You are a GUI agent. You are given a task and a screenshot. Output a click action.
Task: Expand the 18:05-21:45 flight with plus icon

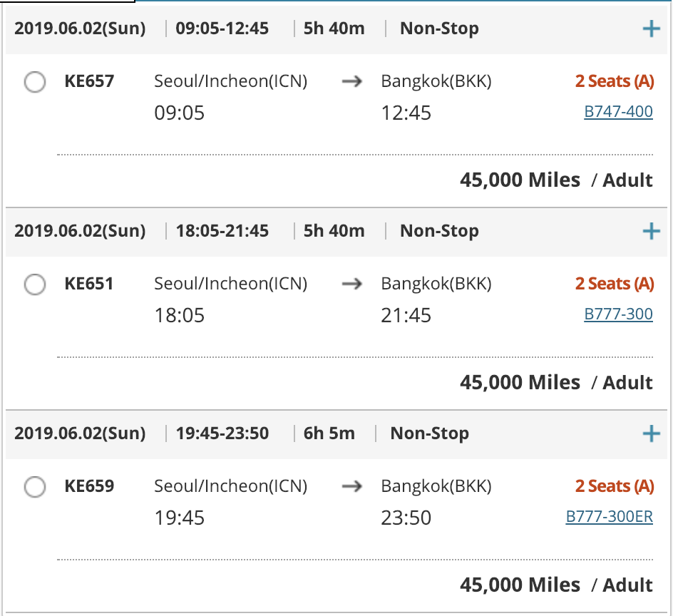(x=651, y=231)
